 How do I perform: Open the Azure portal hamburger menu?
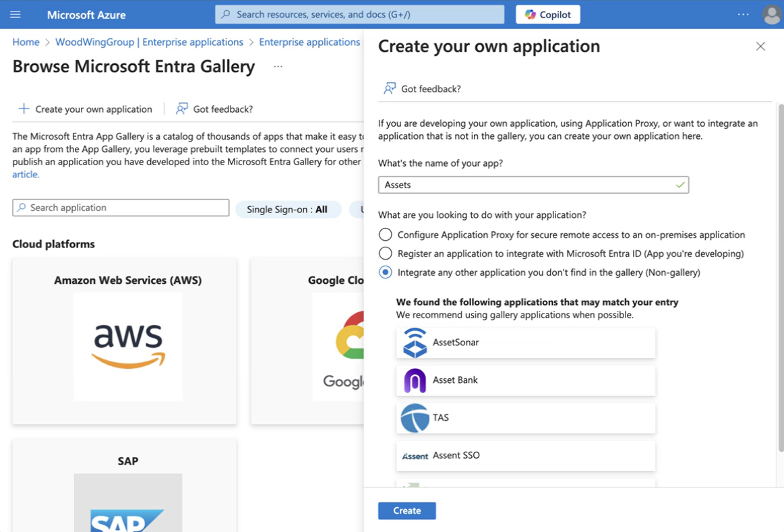click(16, 15)
